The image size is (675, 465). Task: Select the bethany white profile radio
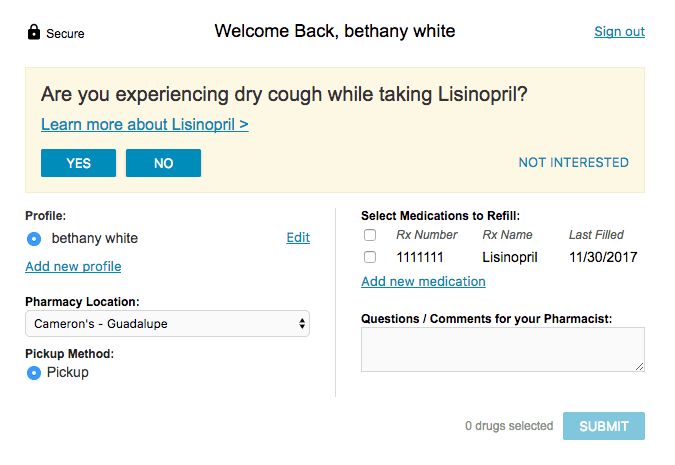34,239
